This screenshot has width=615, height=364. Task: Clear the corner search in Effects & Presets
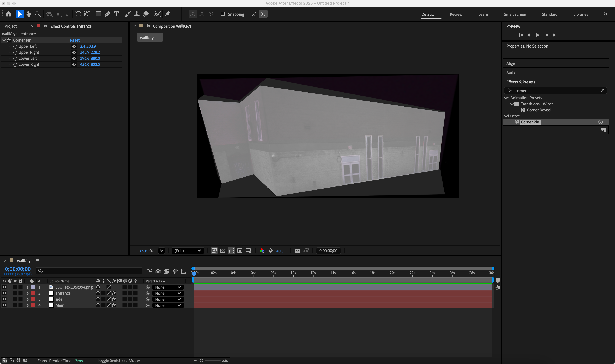pos(603,90)
